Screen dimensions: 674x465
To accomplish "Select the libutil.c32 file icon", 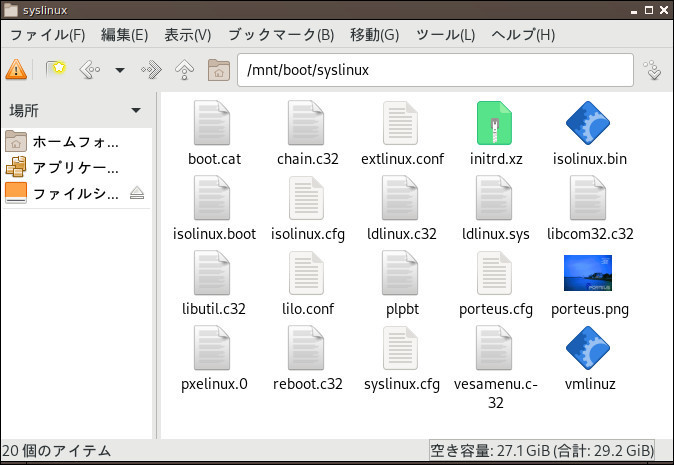I will [x=212, y=272].
